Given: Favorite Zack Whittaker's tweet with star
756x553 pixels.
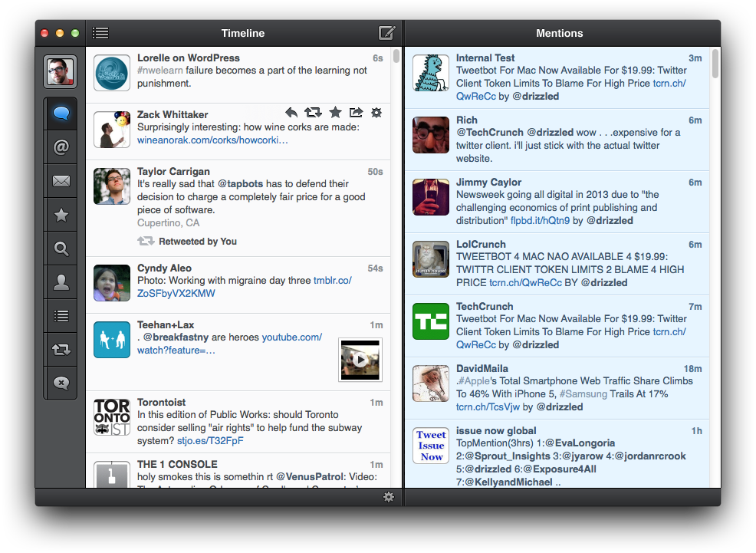Looking at the screenshot, I should point(335,113).
